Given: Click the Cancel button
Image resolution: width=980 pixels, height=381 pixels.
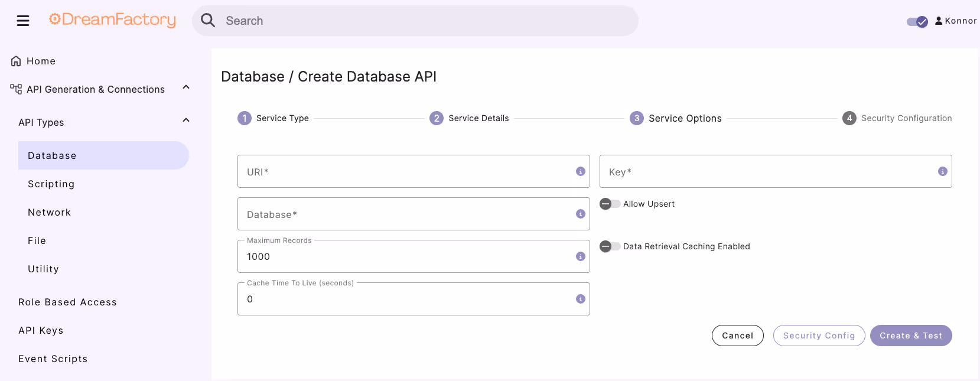Looking at the screenshot, I should tap(738, 336).
